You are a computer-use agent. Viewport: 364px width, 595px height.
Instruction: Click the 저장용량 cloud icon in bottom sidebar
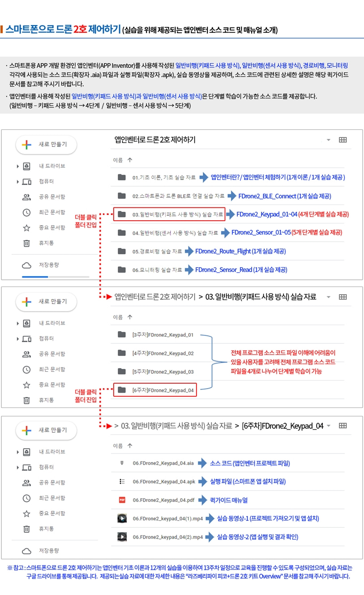tap(26, 551)
